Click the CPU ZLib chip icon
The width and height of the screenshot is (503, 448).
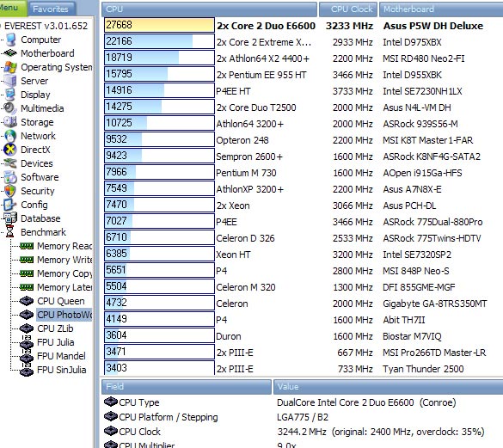point(27,328)
